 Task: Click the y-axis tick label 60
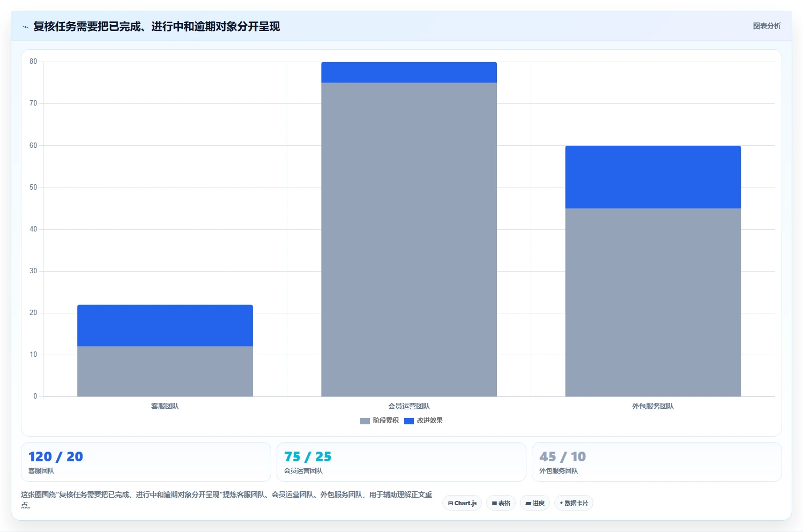pos(33,145)
